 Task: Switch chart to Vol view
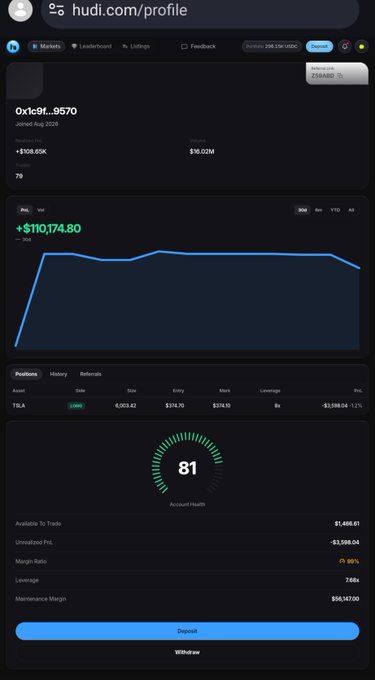point(41,210)
